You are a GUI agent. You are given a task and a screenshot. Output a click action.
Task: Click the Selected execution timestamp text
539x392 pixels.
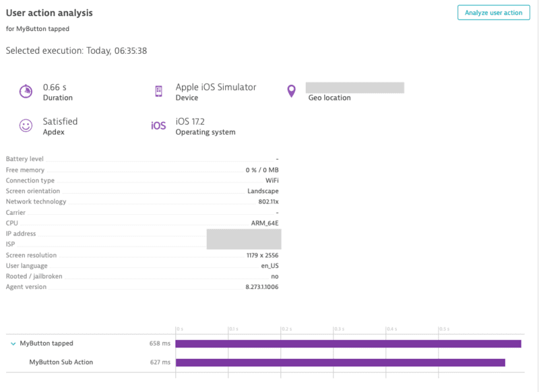click(76, 51)
